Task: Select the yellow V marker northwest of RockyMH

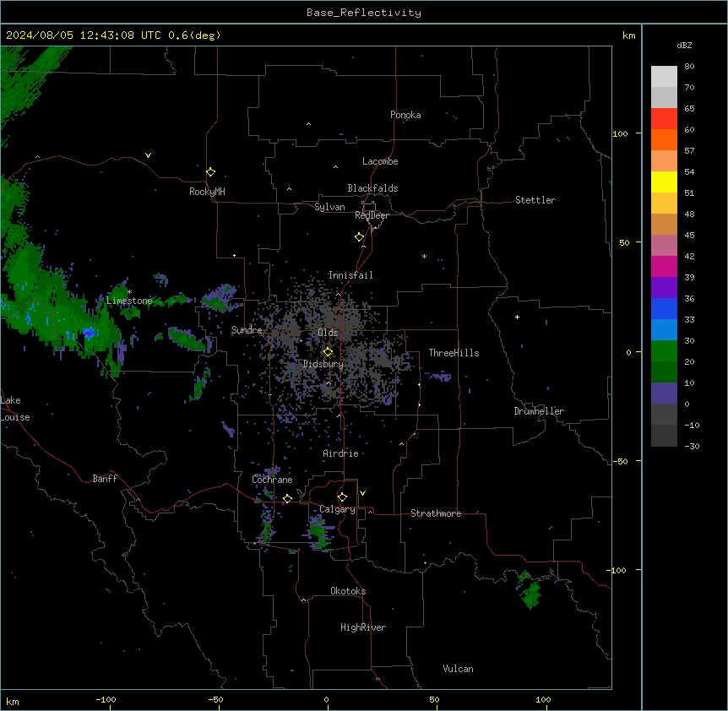Action: tap(148, 155)
